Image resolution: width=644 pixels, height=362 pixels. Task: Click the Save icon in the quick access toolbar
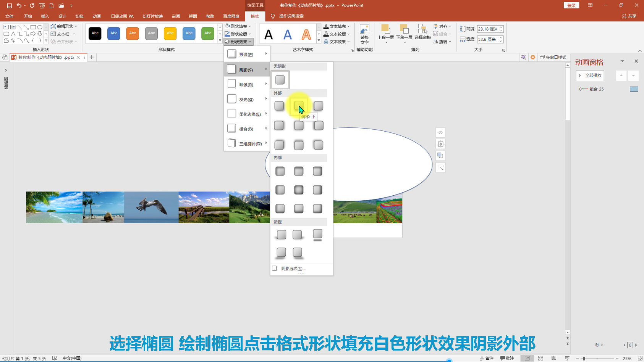click(x=9, y=6)
